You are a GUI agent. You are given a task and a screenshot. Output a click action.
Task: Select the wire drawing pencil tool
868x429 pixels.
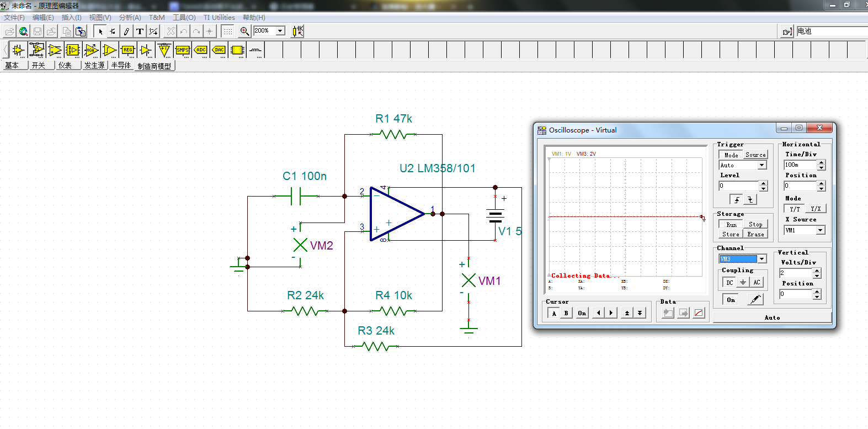coord(126,31)
